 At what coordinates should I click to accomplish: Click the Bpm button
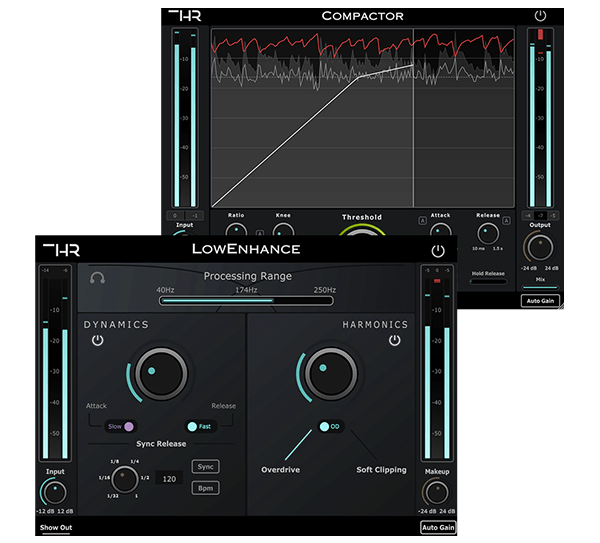click(205, 487)
